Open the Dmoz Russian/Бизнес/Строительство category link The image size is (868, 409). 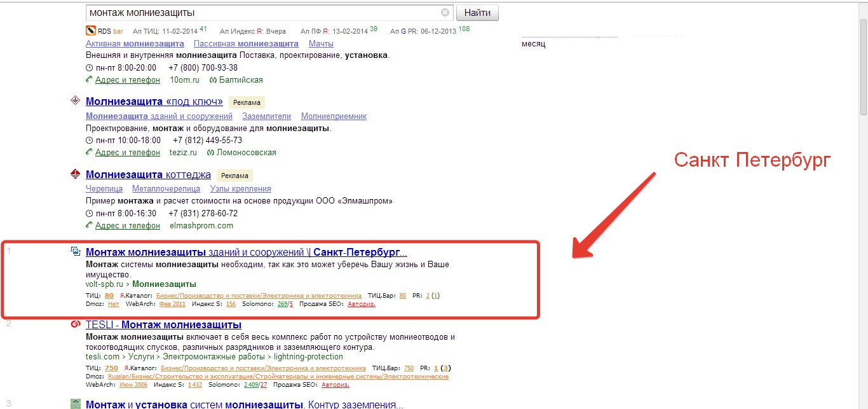click(278, 377)
